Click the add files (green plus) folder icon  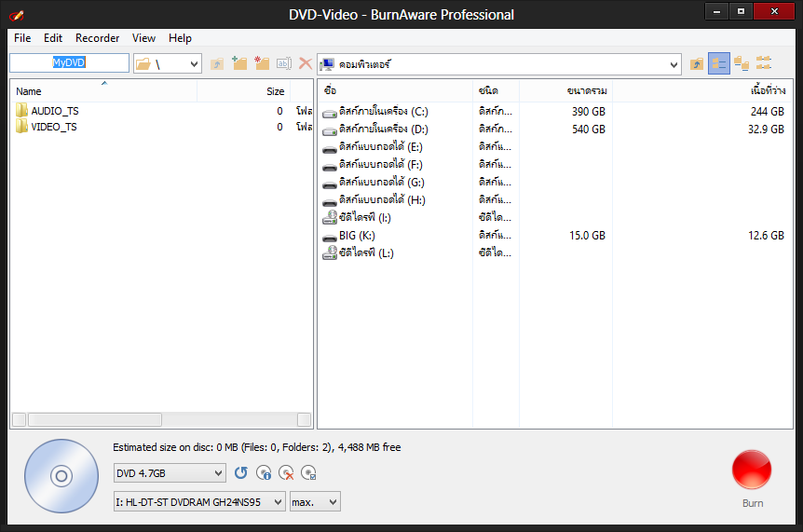pos(239,63)
